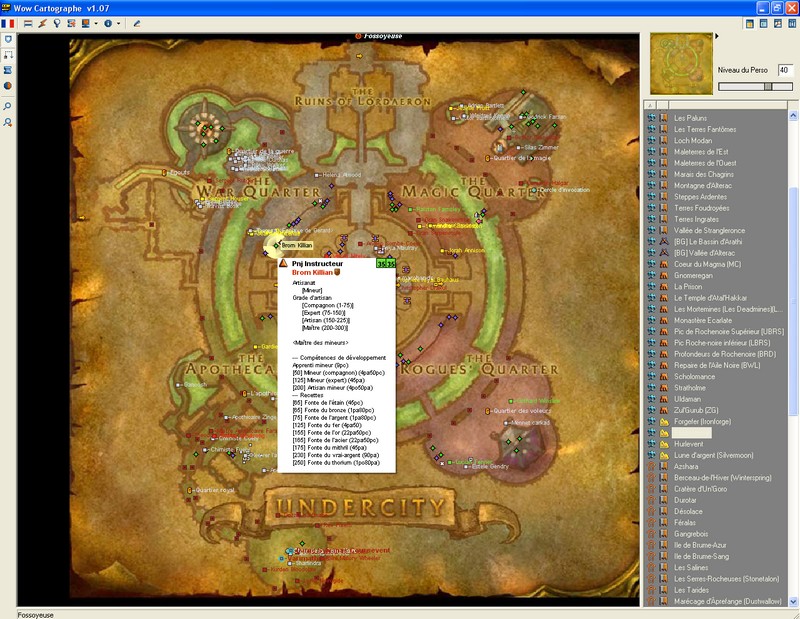This screenshot has height=619, width=800.
Task: Click the path route icon in sidebar
Action: tap(8, 55)
